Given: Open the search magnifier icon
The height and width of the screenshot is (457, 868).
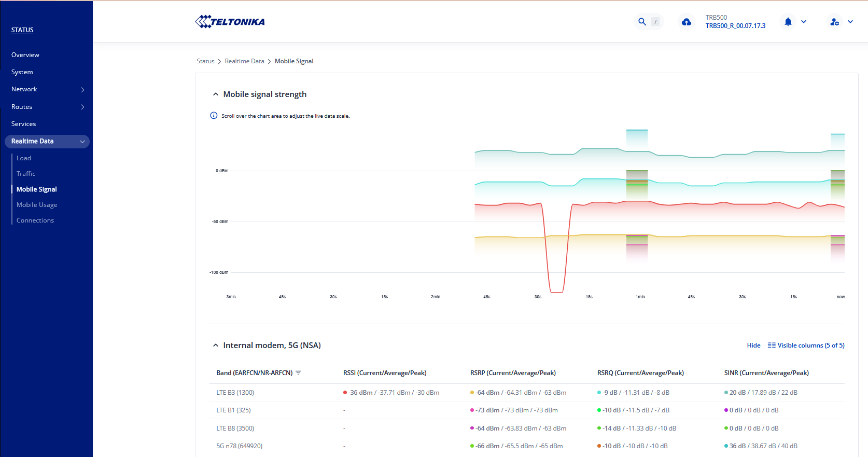Looking at the screenshot, I should 642,22.
